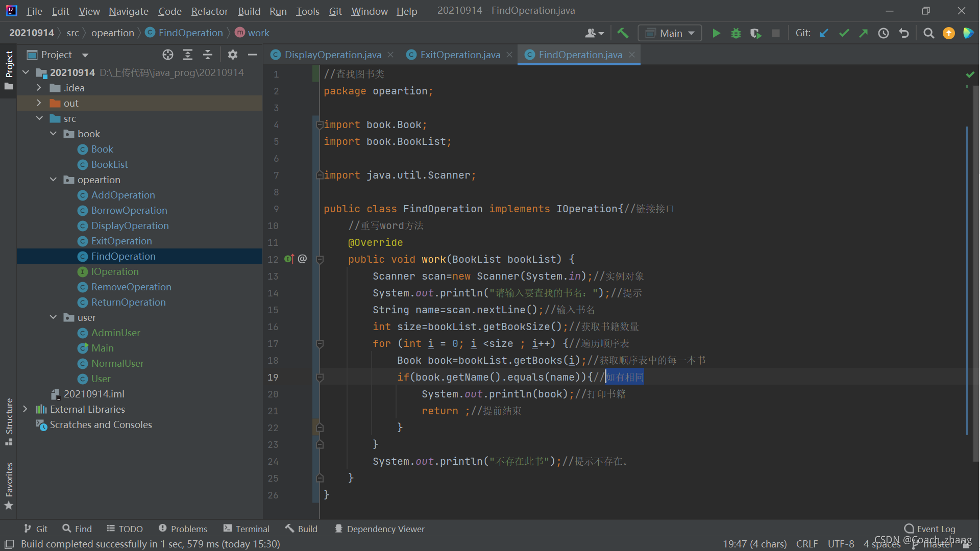Toggle the Favorites tool window side tab
The width and height of the screenshot is (980, 551).
point(9,486)
